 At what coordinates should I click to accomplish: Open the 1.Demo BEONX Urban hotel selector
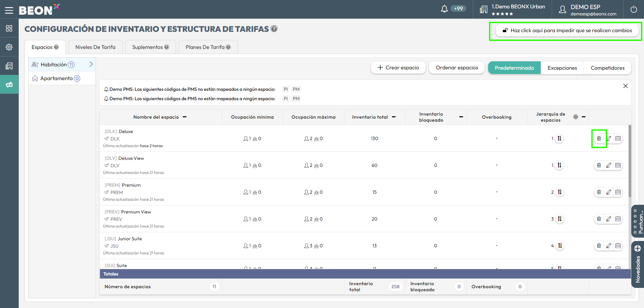coord(512,9)
